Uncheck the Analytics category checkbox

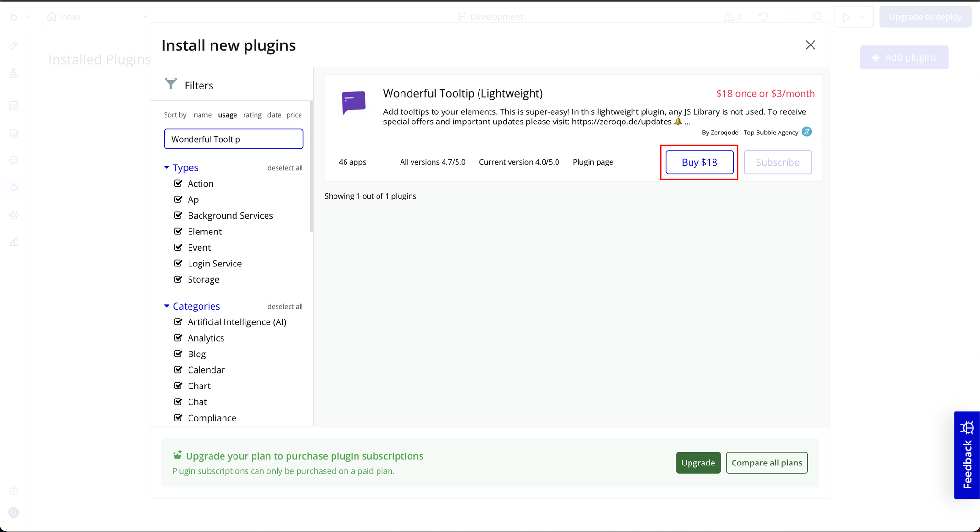tap(178, 338)
